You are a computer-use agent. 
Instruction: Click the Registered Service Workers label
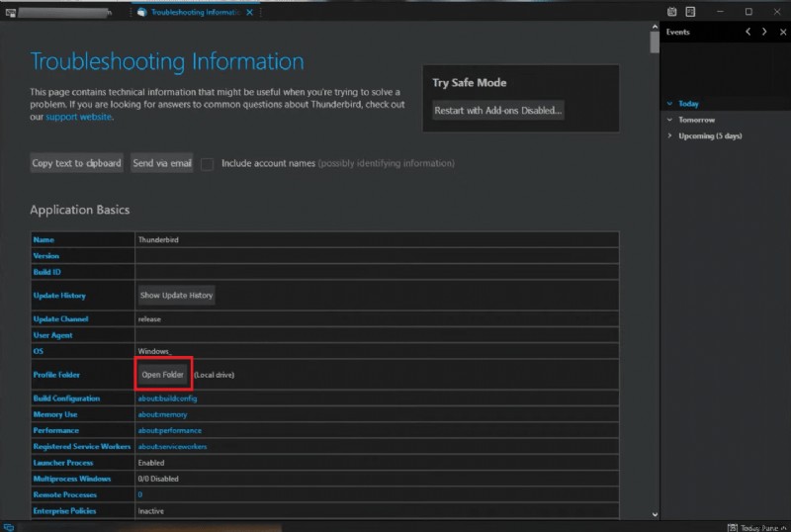82,447
